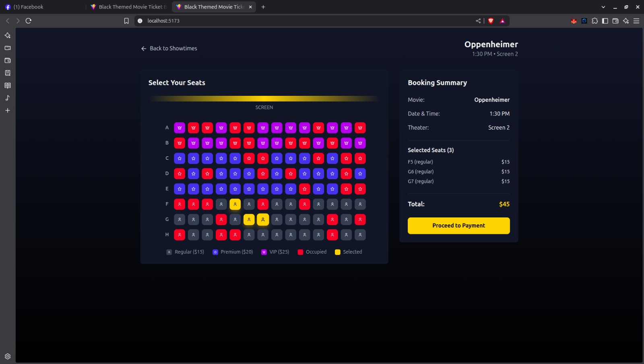Screen dimensions: 644x364
Task: Open the Brave Talk camera icon in the sidebar
Action: coord(8,48)
